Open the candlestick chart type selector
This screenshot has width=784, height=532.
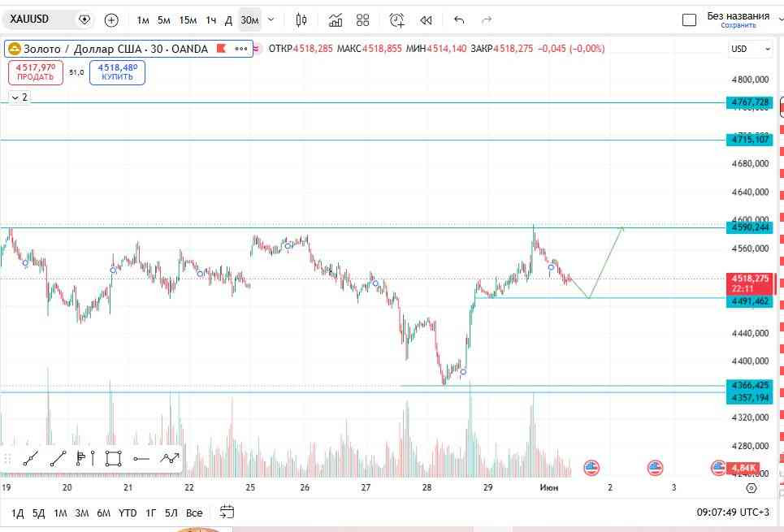coord(301,20)
